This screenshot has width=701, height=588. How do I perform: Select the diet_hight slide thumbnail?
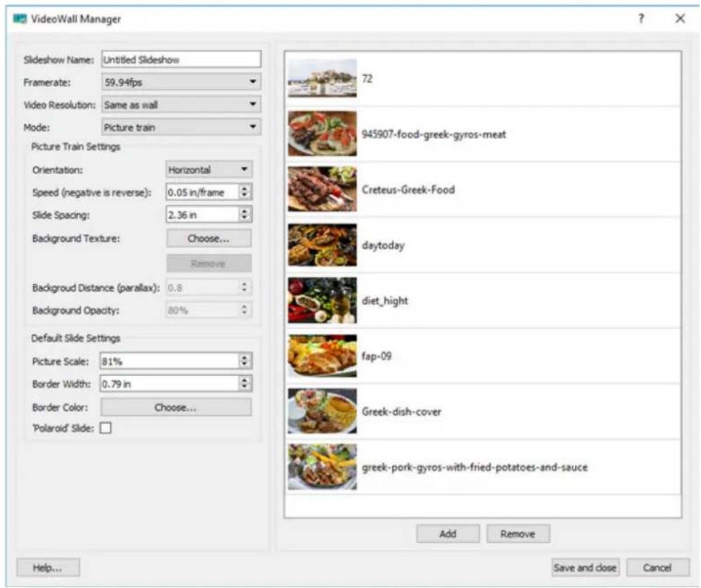coord(322,300)
